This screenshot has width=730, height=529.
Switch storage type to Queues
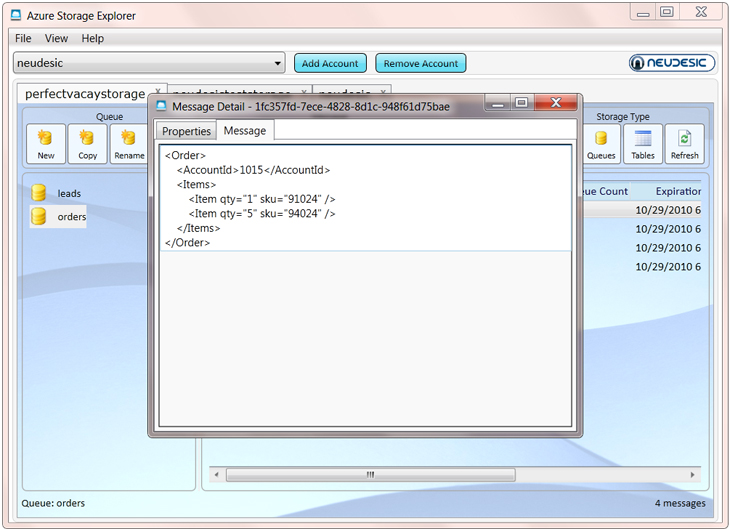pyautogui.click(x=601, y=143)
